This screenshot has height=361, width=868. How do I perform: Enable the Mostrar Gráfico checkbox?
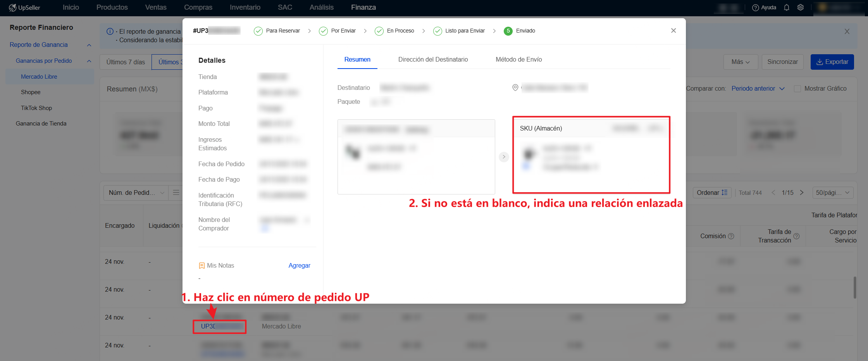tap(798, 88)
